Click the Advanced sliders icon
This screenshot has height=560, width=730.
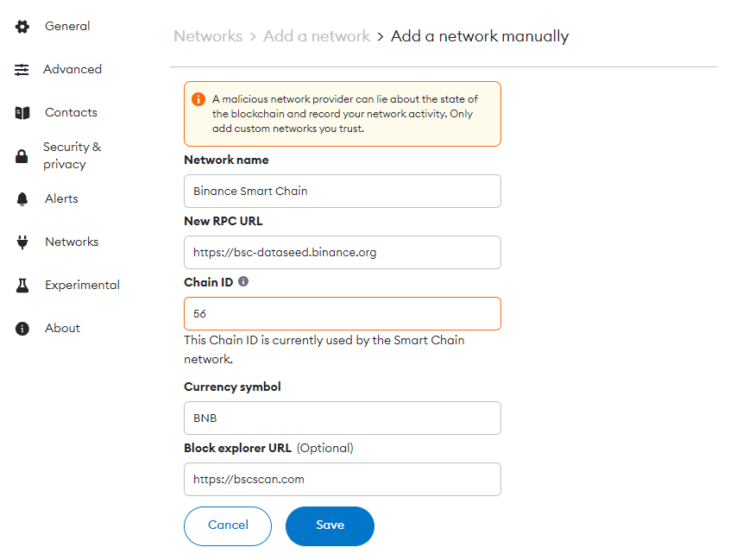coord(22,70)
